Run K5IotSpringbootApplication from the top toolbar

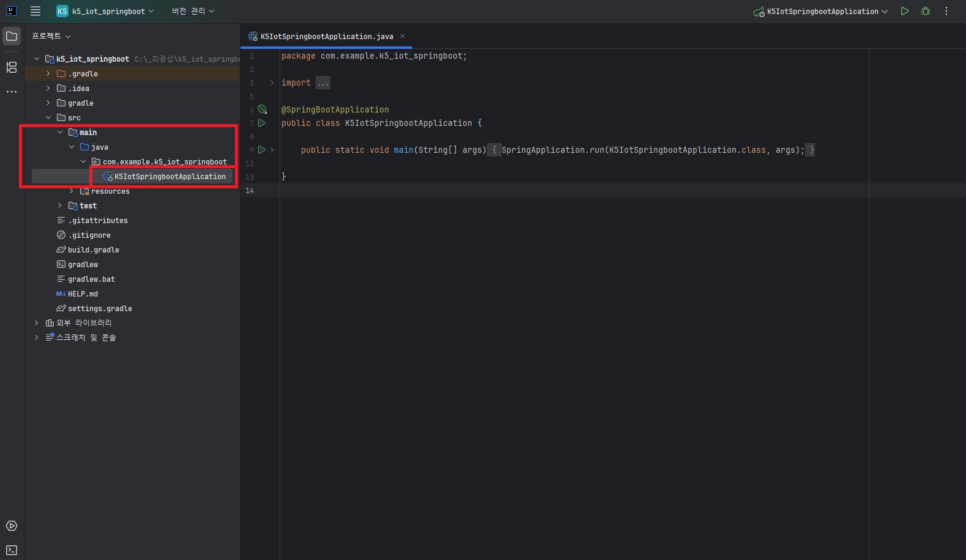(x=905, y=11)
